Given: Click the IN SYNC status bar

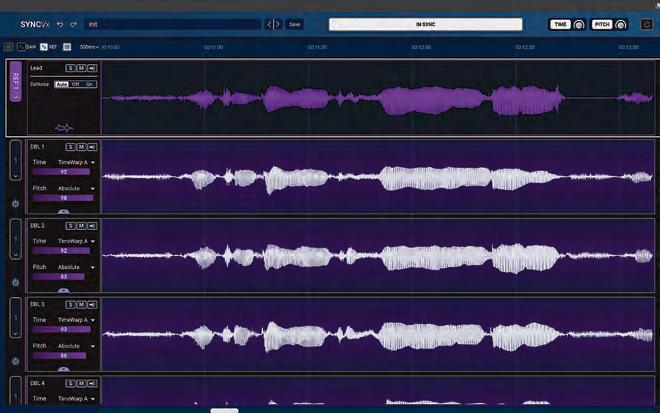Looking at the screenshot, I should click(x=426, y=24).
